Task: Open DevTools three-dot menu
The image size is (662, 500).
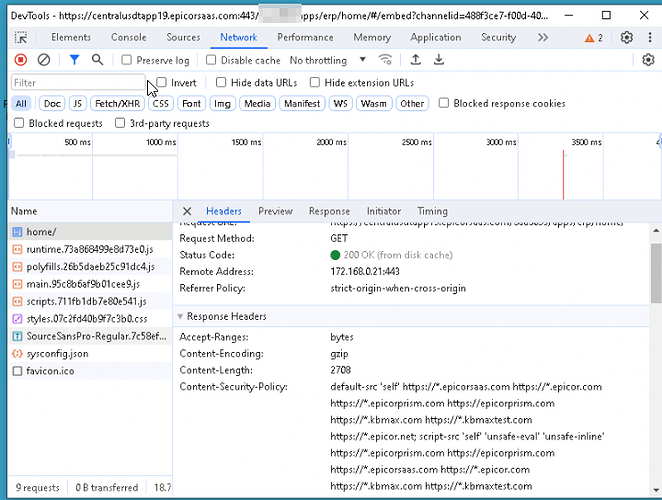Action: 650,38
